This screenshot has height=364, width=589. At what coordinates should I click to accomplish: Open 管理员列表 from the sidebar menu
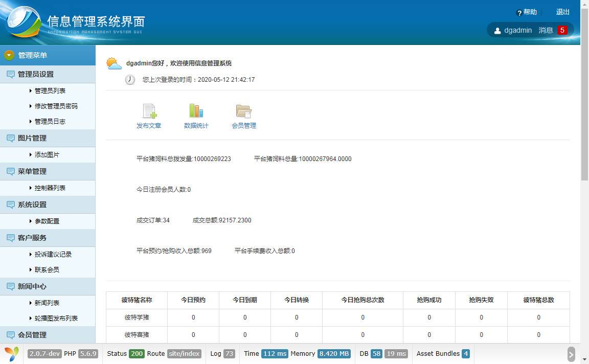[x=49, y=90]
